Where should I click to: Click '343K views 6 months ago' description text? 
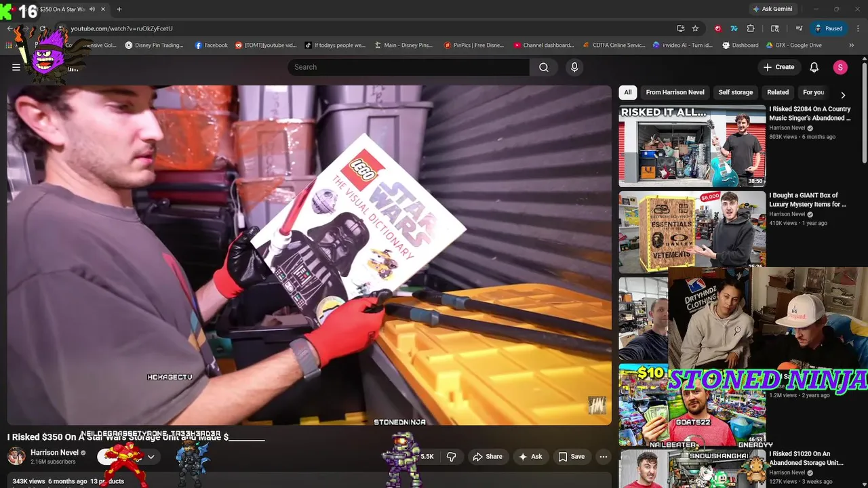(50, 481)
